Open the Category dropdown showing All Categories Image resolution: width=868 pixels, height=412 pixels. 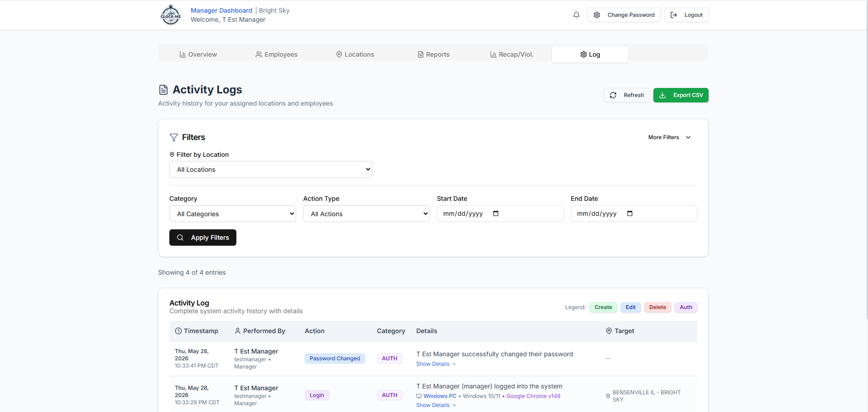coord(233,214)
